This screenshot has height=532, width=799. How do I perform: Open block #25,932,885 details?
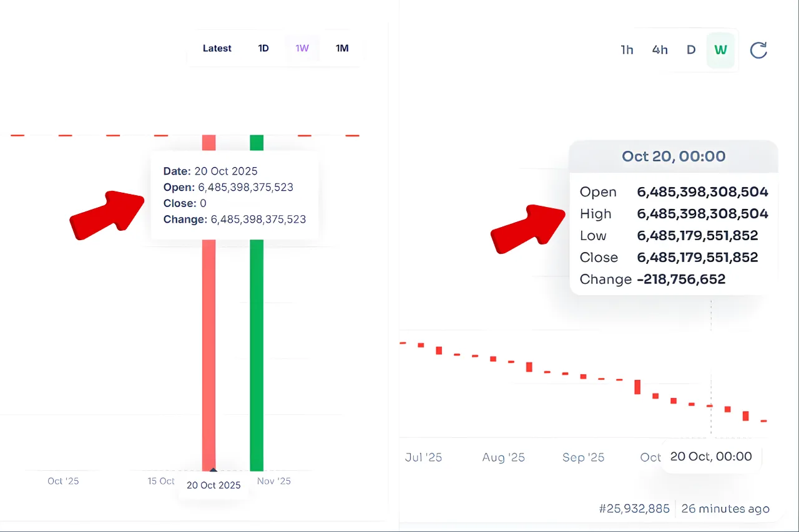click(x=634, y=508)
